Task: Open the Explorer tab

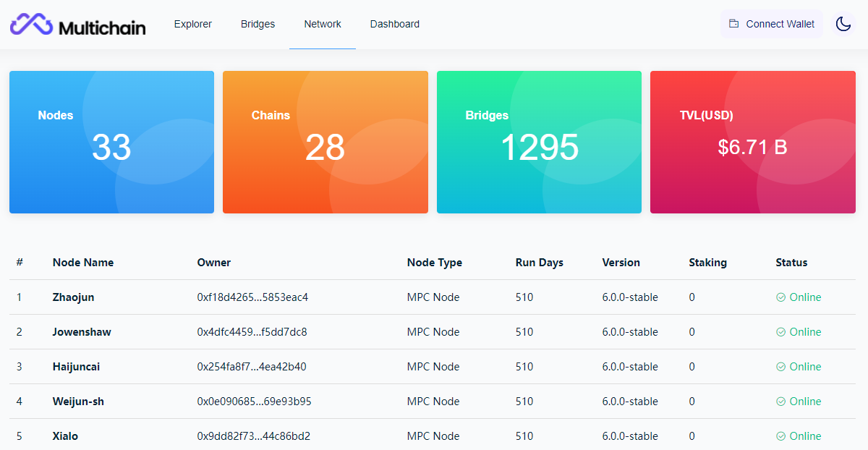Action: pyautogui.click(x=192, y=24)
